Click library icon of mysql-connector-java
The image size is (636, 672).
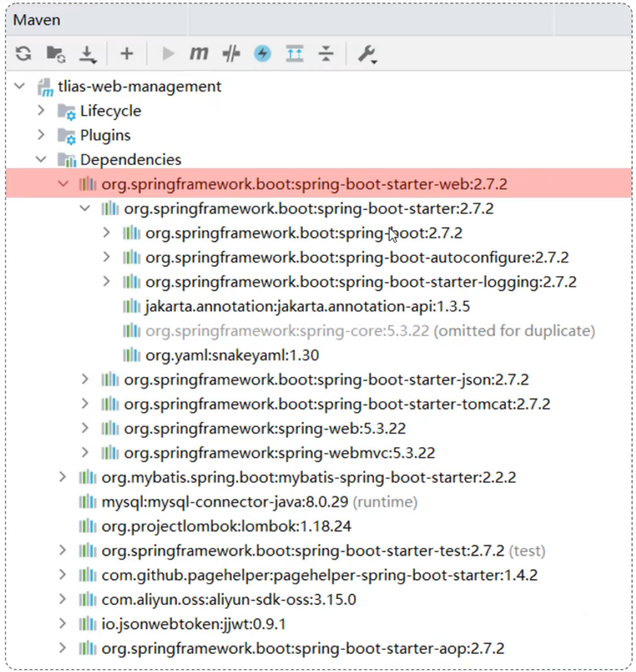coord(87,501)
